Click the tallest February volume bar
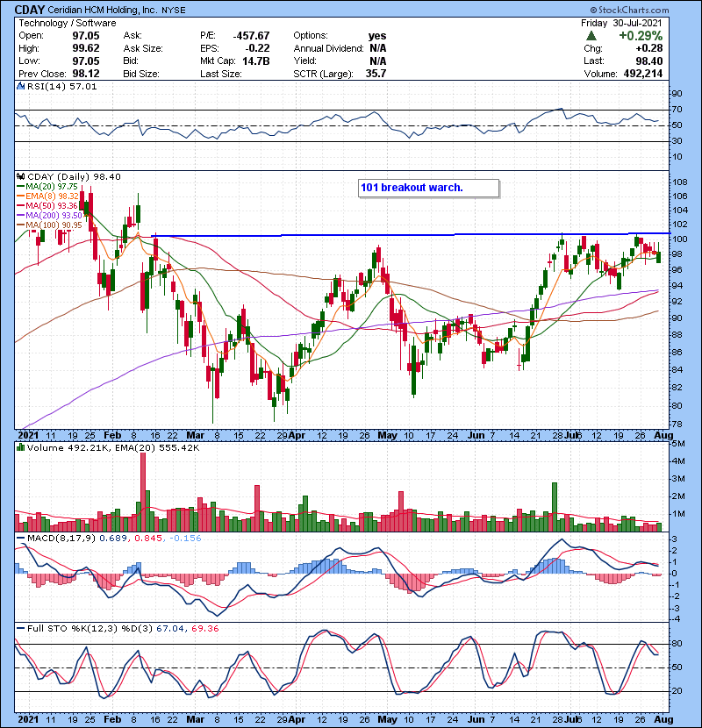This screenshot has height=728, width=702. click(143, 492)
